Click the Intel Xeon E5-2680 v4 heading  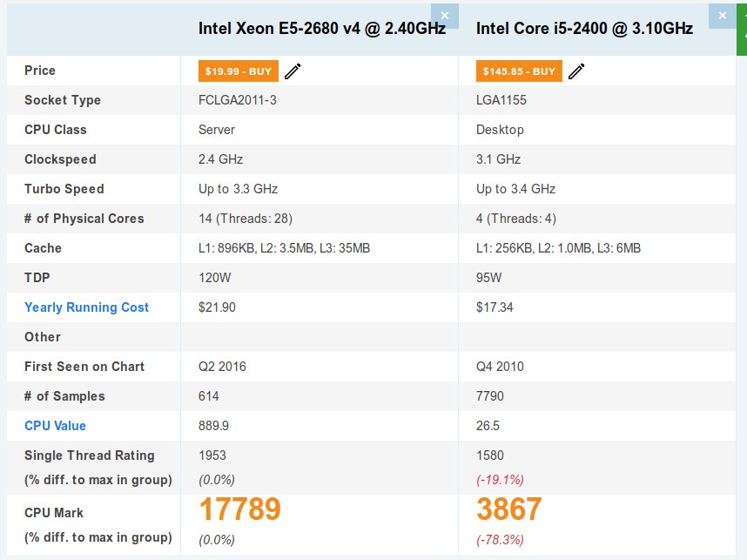[x=321, y=29]
